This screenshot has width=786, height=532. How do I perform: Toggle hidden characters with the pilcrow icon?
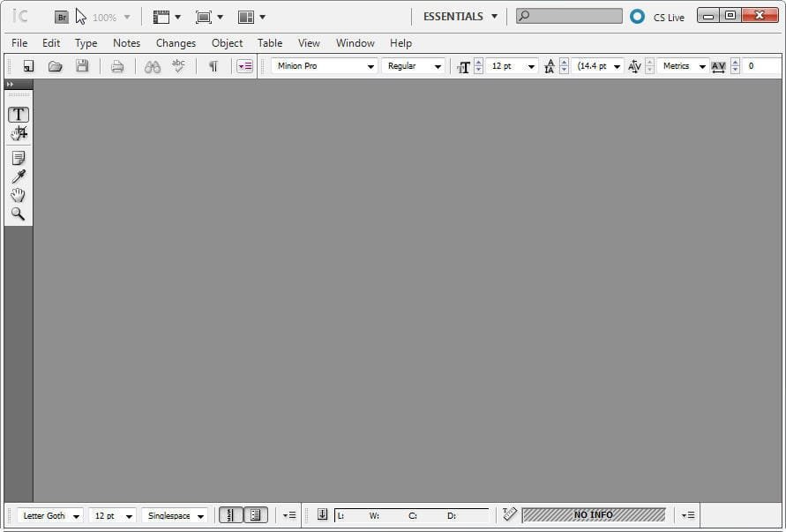coord(213,66)
